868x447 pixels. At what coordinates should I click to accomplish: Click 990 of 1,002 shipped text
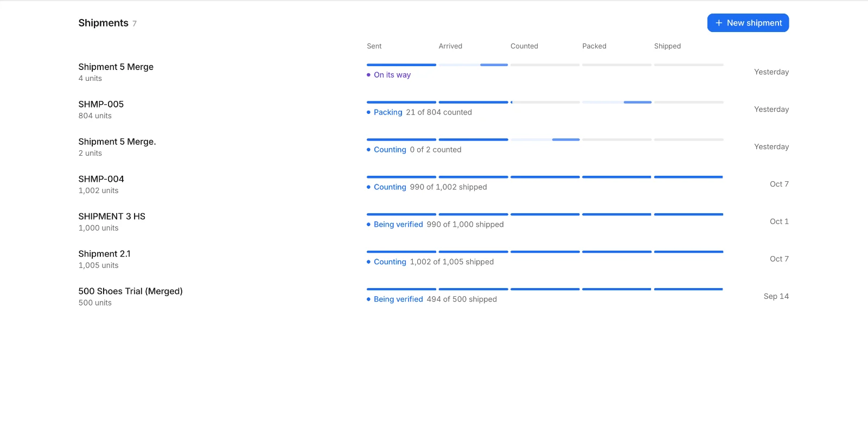point(448,187)
